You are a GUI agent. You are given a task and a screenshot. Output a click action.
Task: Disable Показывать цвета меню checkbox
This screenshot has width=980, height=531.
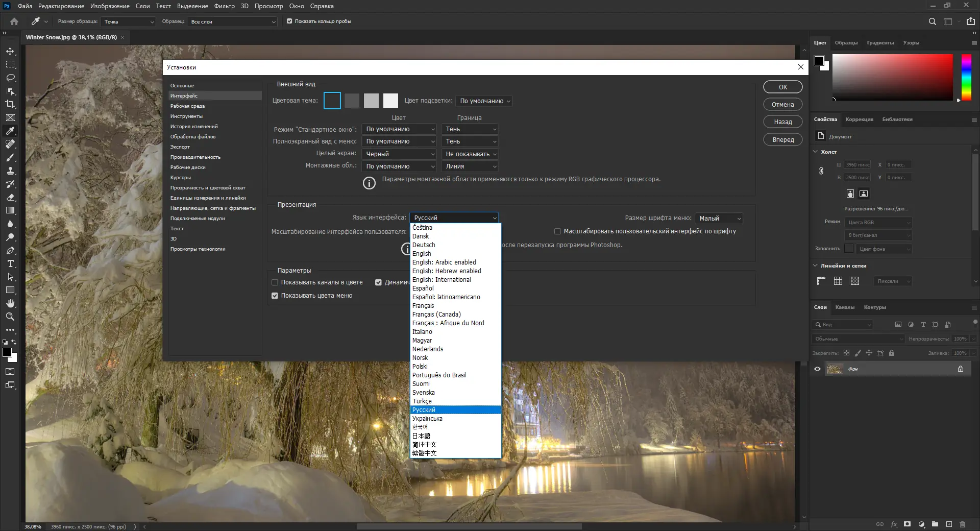pyautogui.click(x=275, y=296)
